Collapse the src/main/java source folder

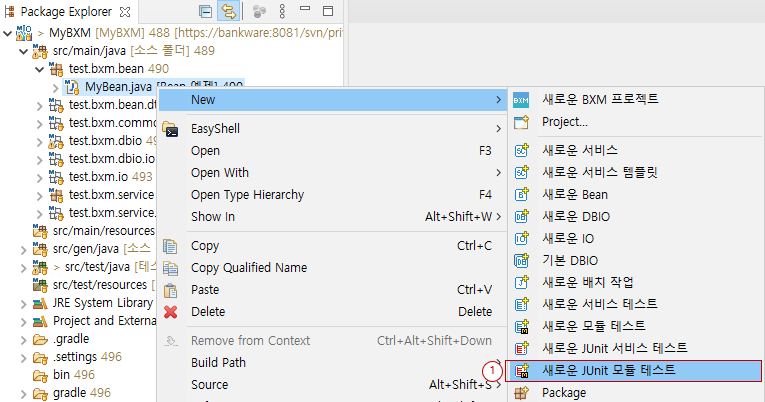click(24, 50)
